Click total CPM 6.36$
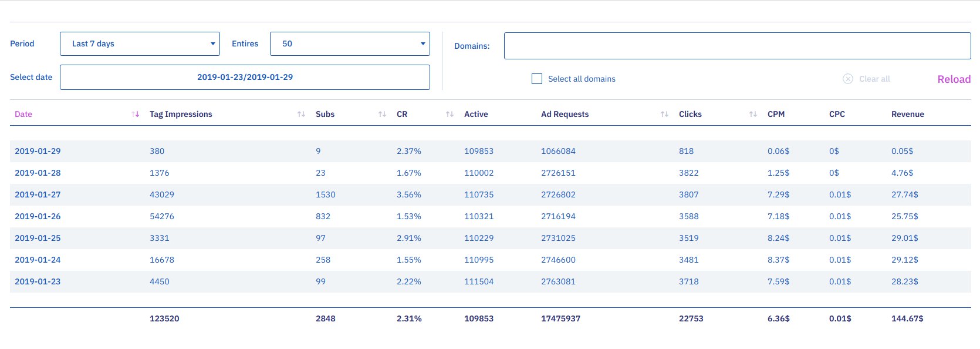The height and width of the screenshot is (349, 980). tap(779, 318)
